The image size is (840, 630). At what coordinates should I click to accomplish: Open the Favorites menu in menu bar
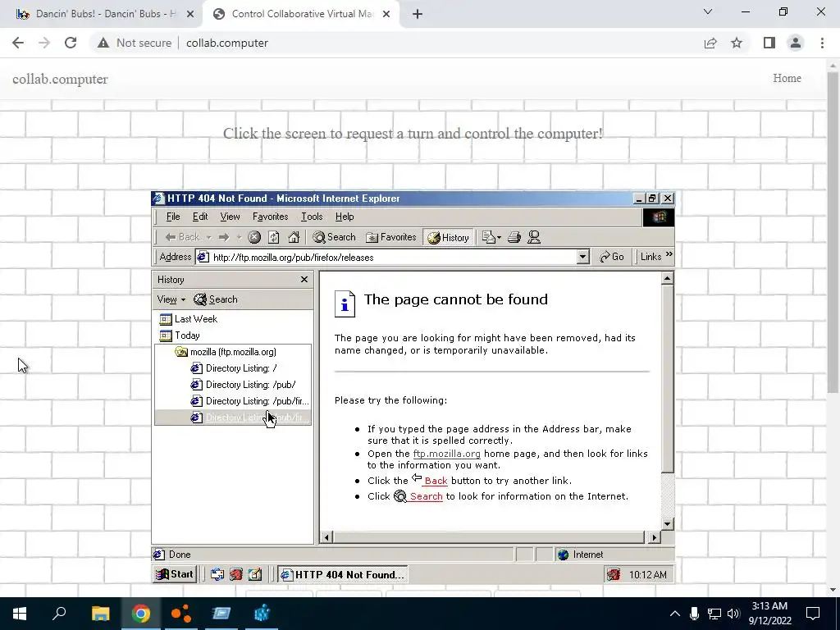click(x=270, y=217)
